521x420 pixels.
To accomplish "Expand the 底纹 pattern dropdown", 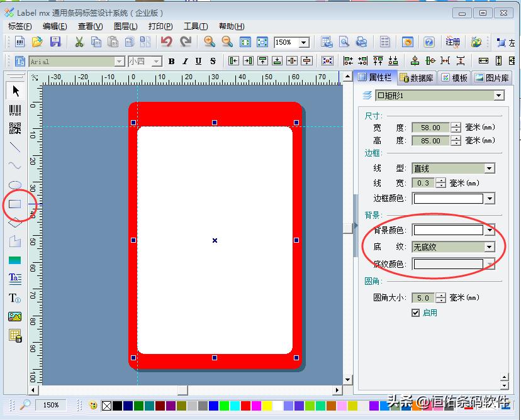I will coord(489,247).
